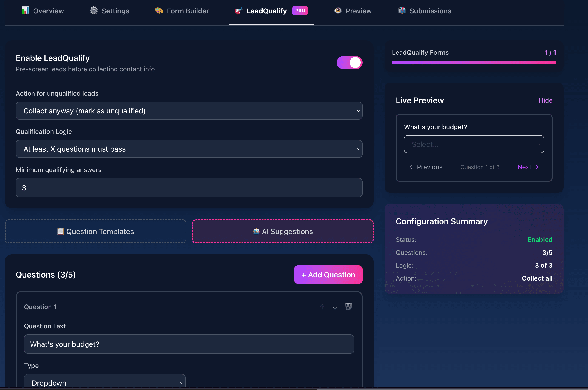
Task: Delete Question 1 using the trash icon
Action: 348,307
